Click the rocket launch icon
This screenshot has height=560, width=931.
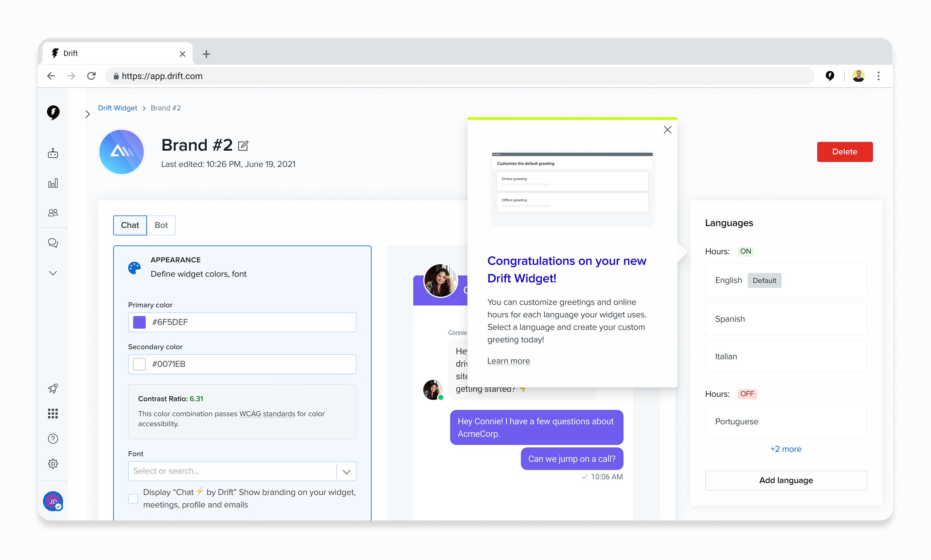click(53, 388)
